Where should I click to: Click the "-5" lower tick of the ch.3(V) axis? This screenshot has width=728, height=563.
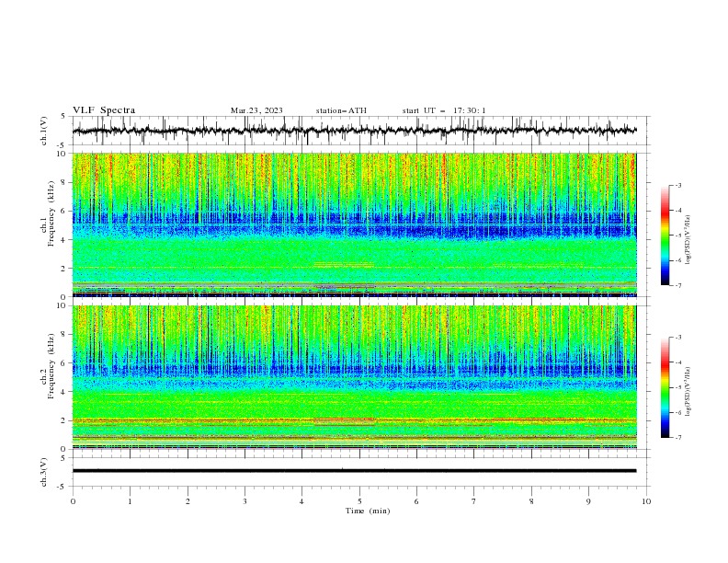point(63,487)
